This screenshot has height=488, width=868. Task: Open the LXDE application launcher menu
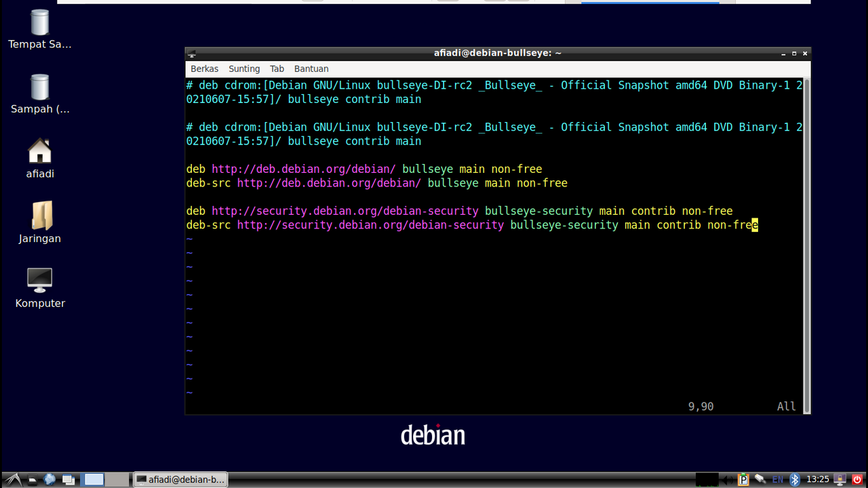point(12,479)
